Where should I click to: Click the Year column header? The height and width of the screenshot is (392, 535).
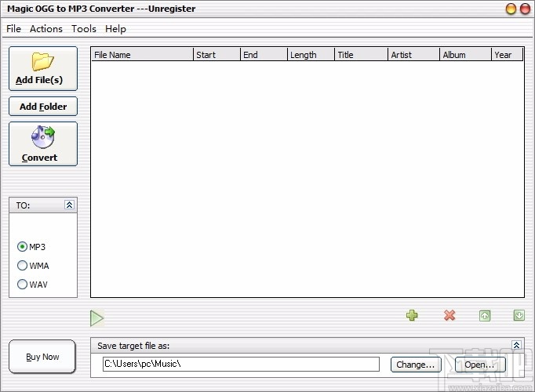tap(507, 55)
